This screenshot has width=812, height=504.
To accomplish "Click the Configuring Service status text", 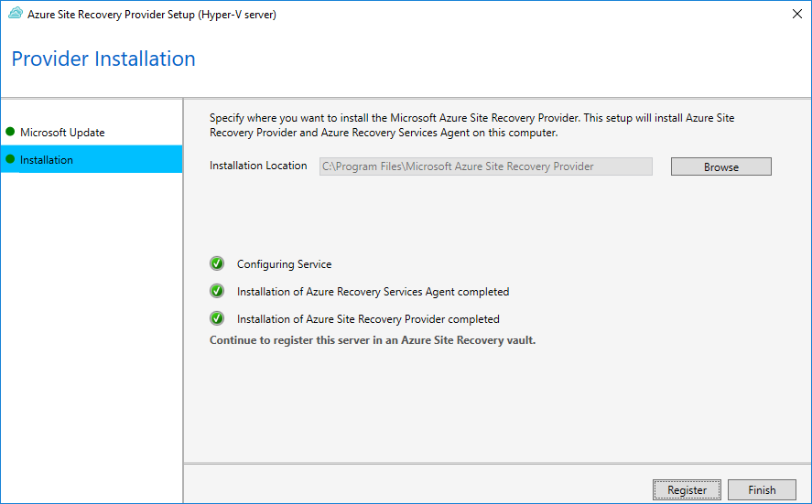I will [285, 264].
